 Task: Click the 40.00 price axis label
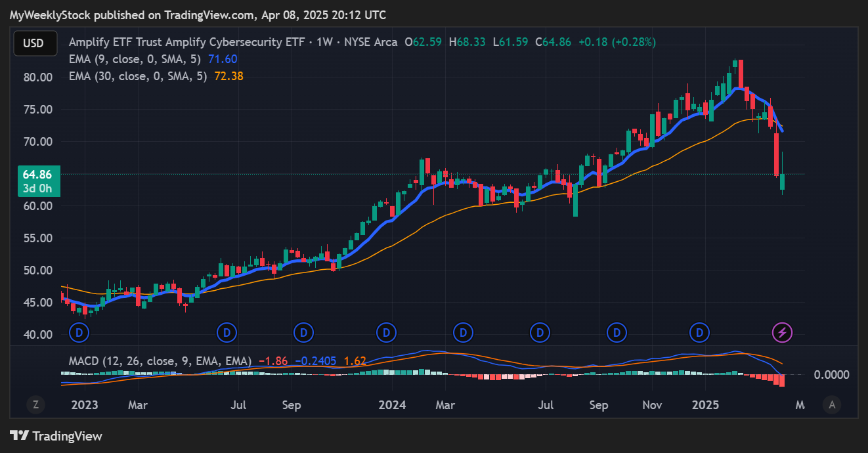pyautogui.click(x=37, y=335)
